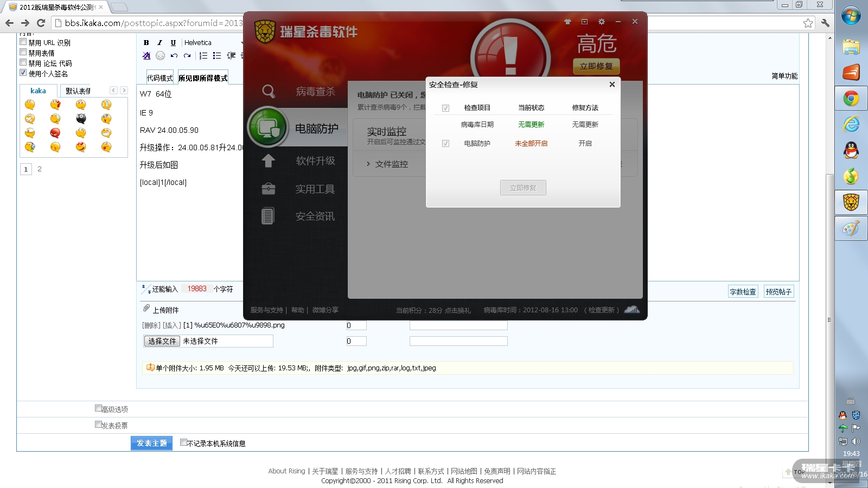Click the Rising lion icon in taskbar
The width and height of the screenshot is (868, 488).
click(851, 202)
